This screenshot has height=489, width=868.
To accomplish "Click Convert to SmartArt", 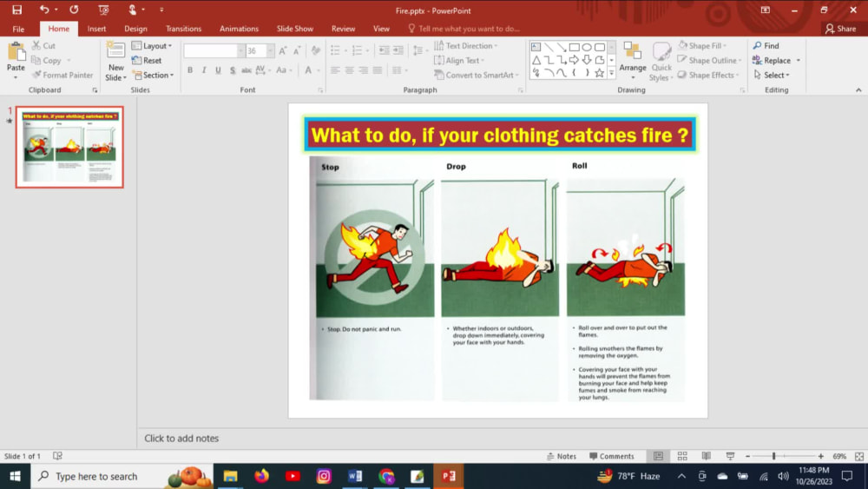I will tap(477, 75).
